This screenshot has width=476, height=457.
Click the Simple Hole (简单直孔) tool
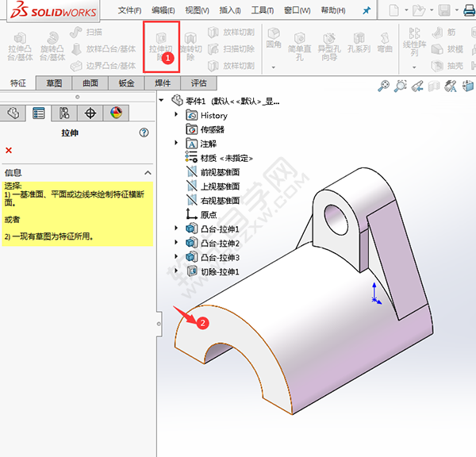tap(300, 47)
